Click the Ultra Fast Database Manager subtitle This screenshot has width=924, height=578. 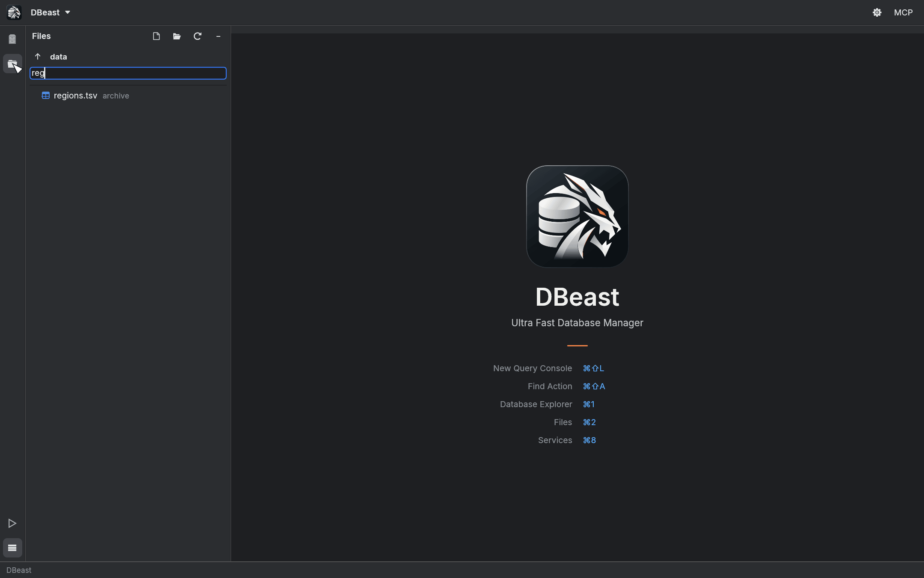point(577,323)
